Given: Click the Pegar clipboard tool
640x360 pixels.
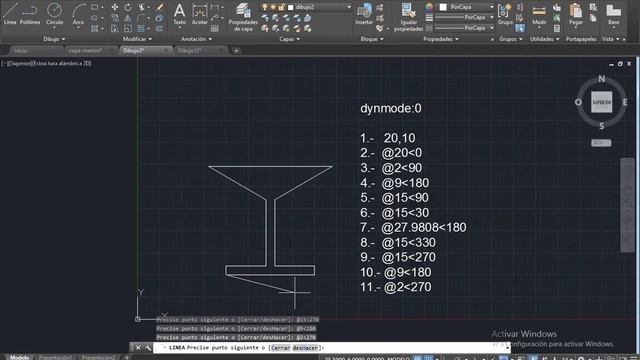Looking at the screenshot, I should (576, 13).
